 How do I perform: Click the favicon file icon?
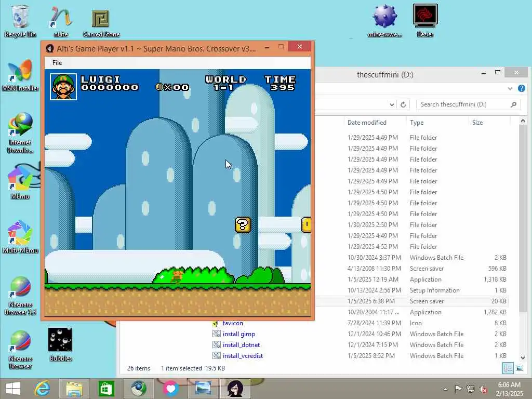216,323
